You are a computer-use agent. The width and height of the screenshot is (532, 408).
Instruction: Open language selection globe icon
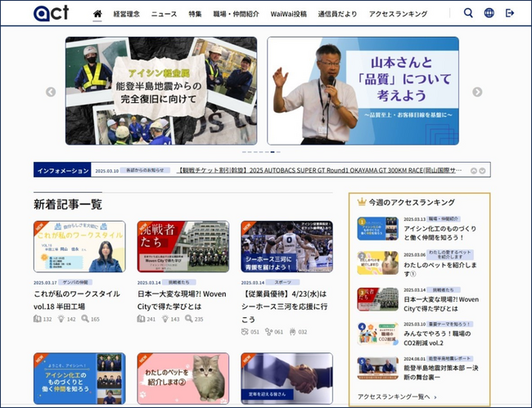point(489,13)
